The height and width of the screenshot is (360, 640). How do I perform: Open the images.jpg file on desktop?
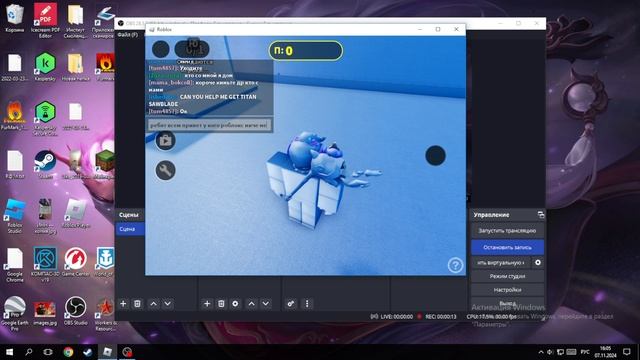pyautogui.click(x=45, y=313)
